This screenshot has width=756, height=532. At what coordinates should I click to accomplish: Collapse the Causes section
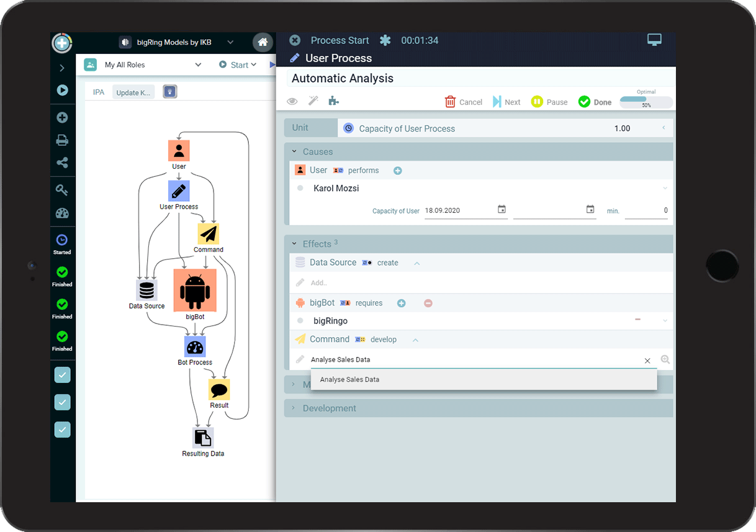tap(294, 151)
